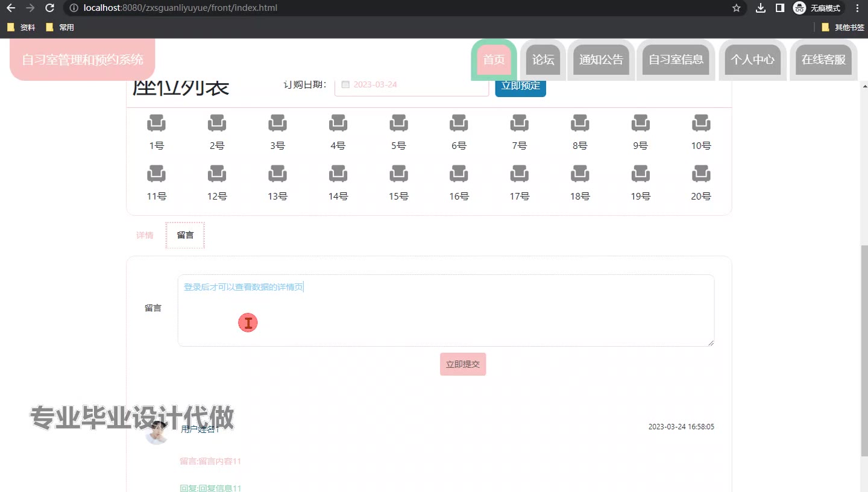
Task: Open Chrome three-dot menu
Action: [857, 8]
